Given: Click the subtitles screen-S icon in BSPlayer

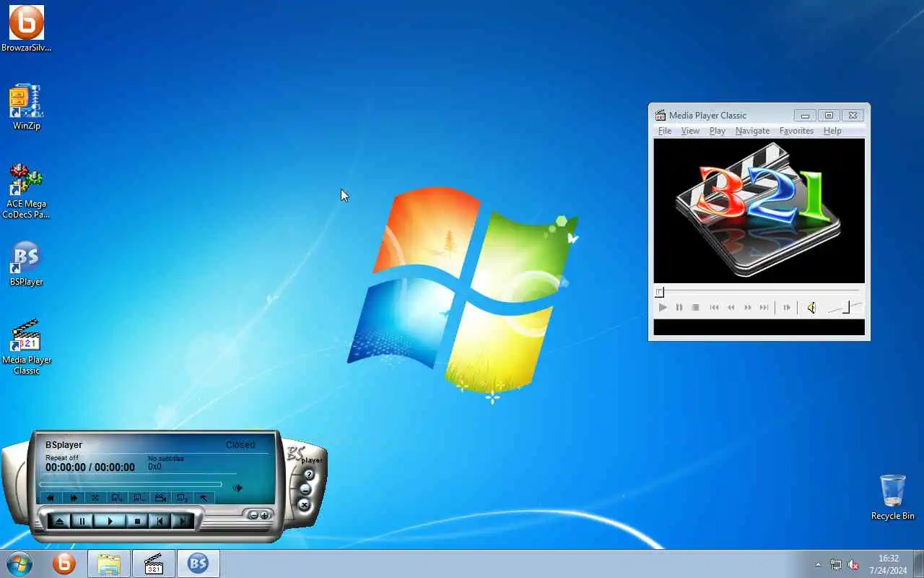Looking at the screenshot, I should click(183, 498).
